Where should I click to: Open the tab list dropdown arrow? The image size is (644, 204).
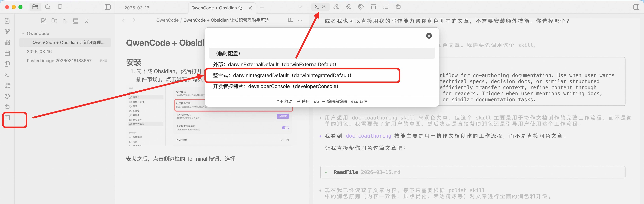(300, 7)
